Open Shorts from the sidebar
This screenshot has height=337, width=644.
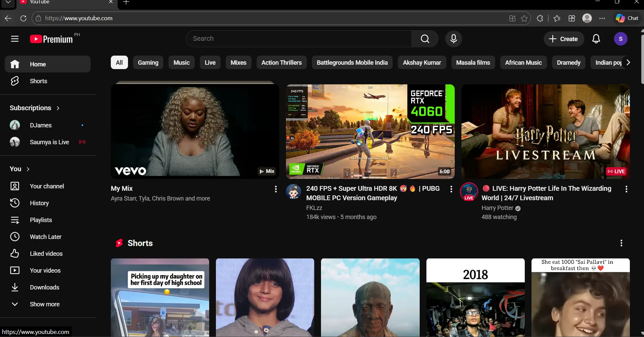pyautogui.click(x=47, y=81)
